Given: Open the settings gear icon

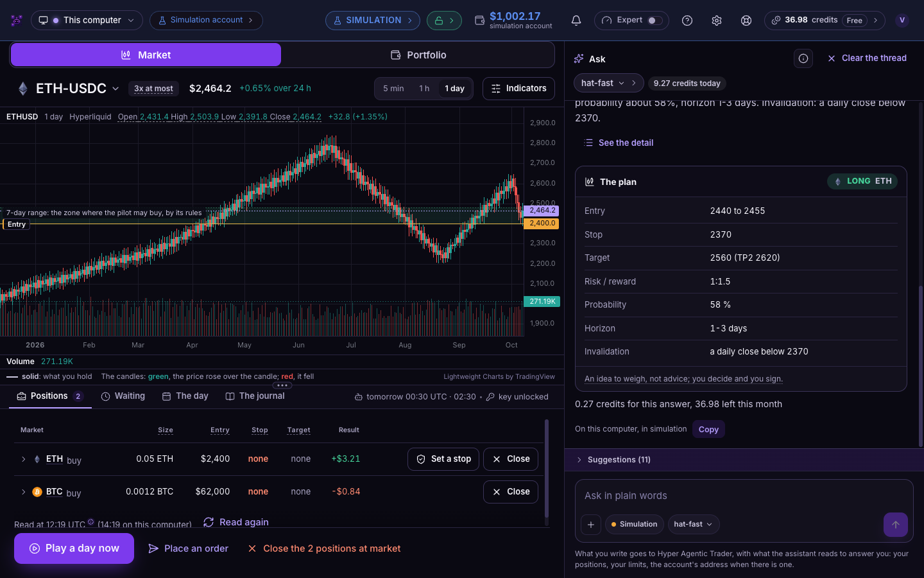Looking at the screenshot, I should [717, 21].
